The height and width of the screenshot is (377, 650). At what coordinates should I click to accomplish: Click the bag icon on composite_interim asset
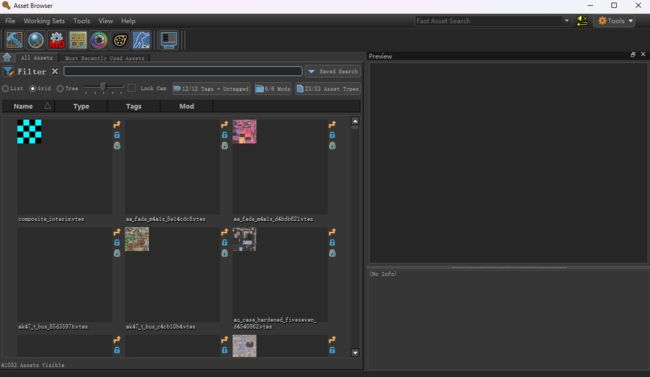pyautogui.click(x=117, y=146)
